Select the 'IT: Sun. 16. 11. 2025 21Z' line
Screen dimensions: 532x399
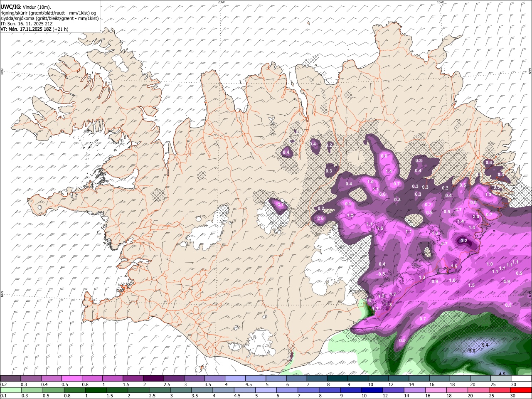pos(27,24)
